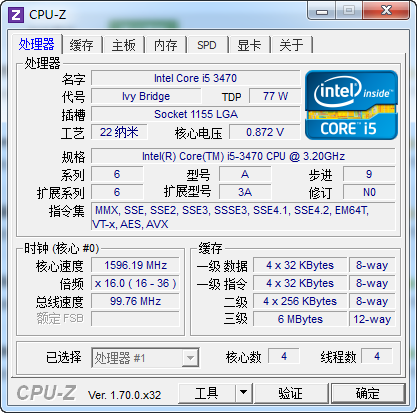Image resolution: width=417 pixels, height=413 pixels.
Task: Click the specification i5-3470 CPU @ 3.20GHz
Action: (243, 156)
